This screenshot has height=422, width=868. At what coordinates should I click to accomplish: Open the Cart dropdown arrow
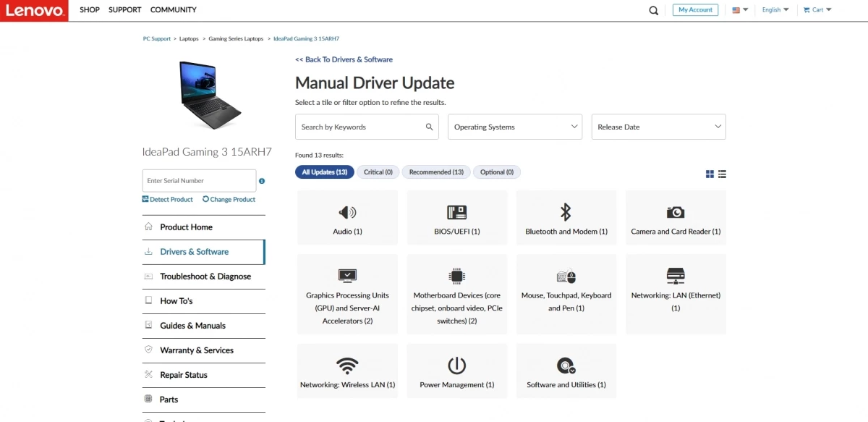829,9
